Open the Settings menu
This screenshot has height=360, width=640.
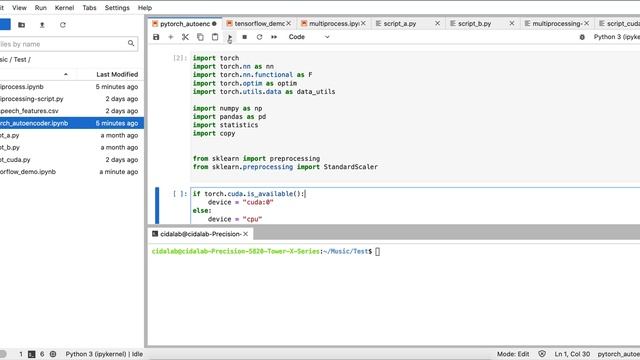pos(117,8)
